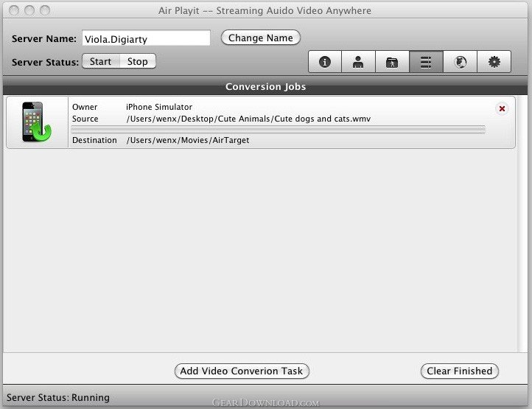Screen dimensions: 532x409
Task: Select the conversion jobs list icon
Action: tap(426, 62)
